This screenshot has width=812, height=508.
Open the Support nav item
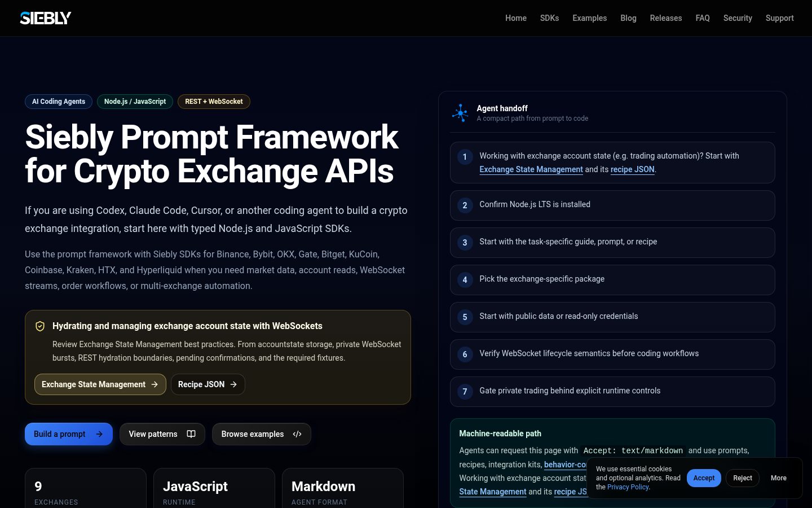point(780,18)
